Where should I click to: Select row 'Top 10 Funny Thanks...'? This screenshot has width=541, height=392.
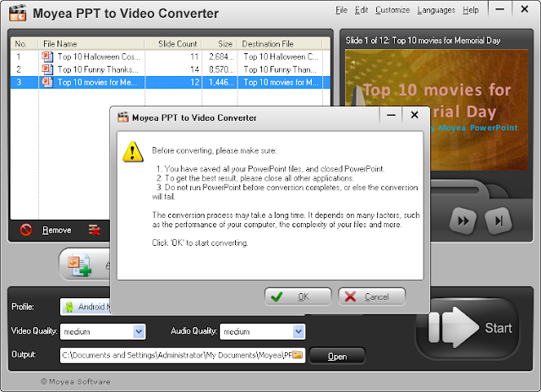coord(170,69)
